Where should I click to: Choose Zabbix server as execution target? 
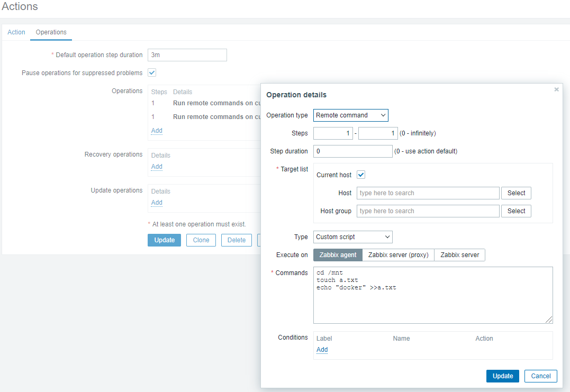tap(459, 254)
